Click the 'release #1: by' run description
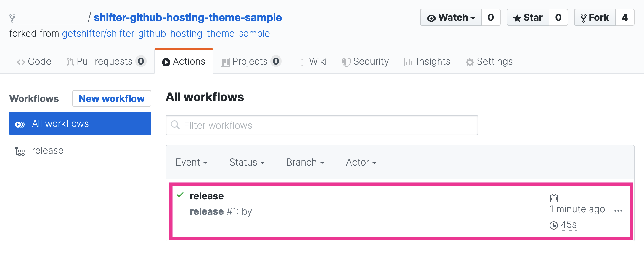 [221, 211]
